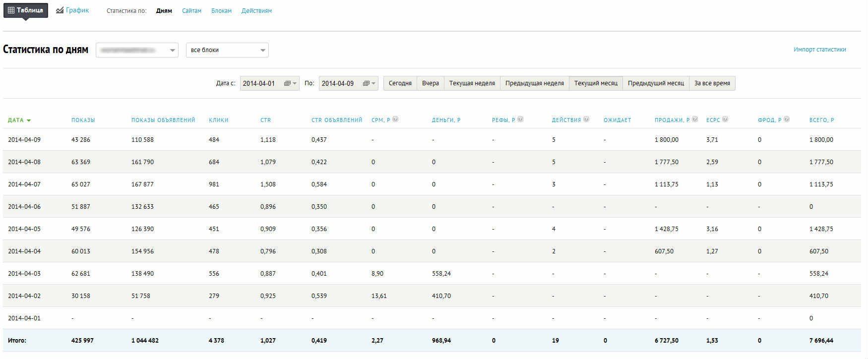The width and height of the screenshot is (868, 359).
Task: Click help icon beside Рефы column
Action: pos(520,120)
